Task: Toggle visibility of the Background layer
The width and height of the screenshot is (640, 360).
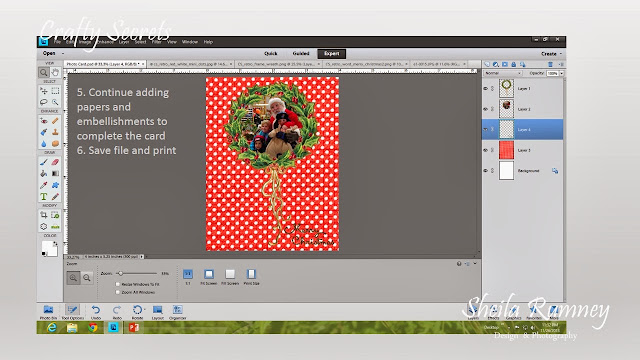Action: [486, 171]
